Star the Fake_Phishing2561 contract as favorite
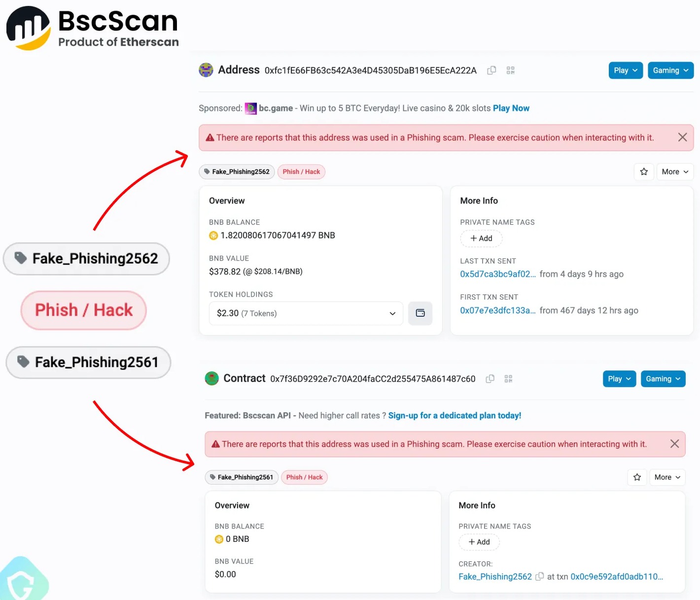Viewport: 700px width, 600px height. click(637, 477)
